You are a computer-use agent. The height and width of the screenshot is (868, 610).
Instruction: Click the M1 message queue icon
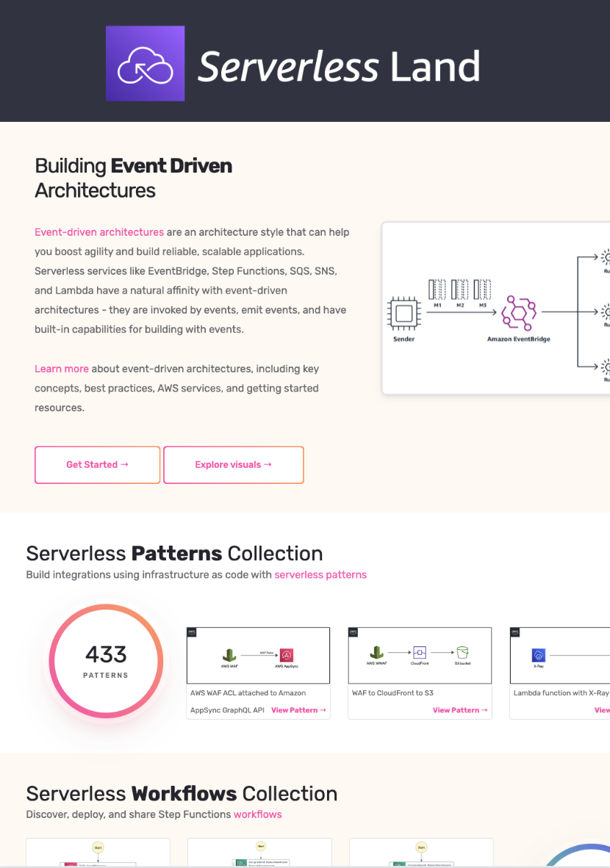437,289
